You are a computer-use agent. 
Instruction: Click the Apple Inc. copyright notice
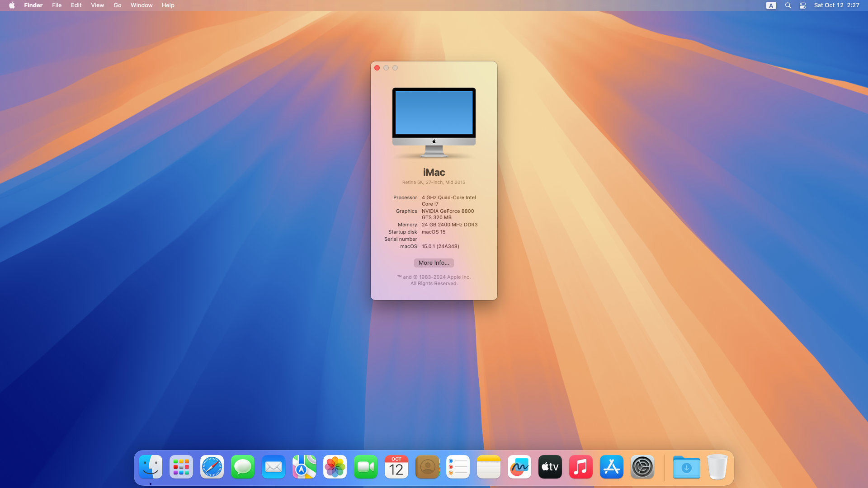pyautogui.click(x=434, y=280)
